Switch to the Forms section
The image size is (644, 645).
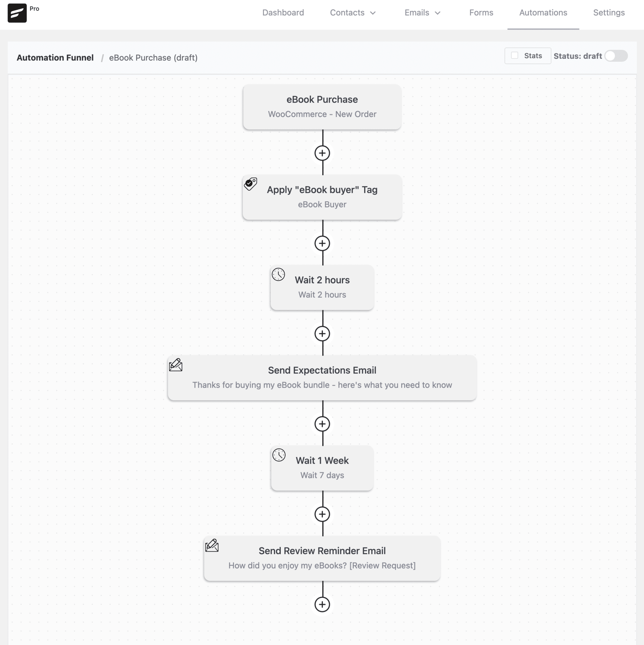[481, 13]
